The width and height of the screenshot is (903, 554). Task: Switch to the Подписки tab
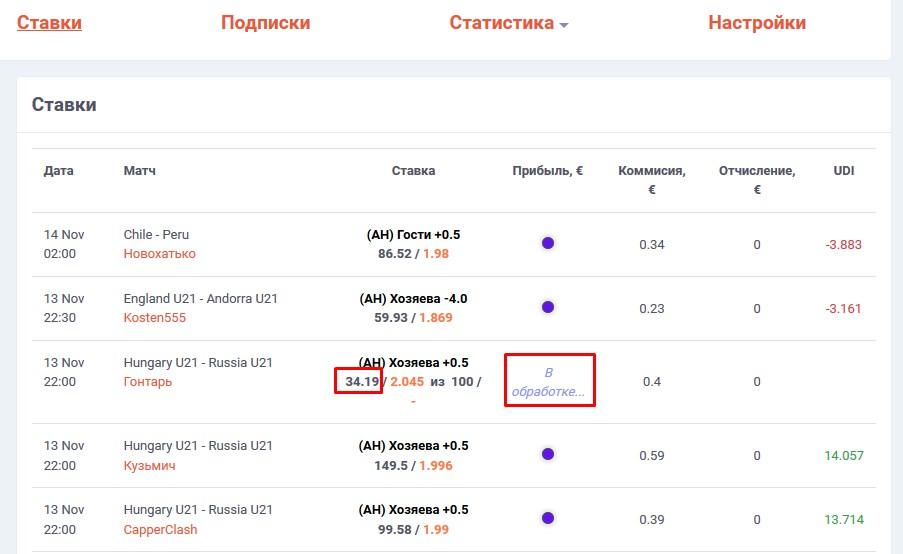[x=265, y=23]
